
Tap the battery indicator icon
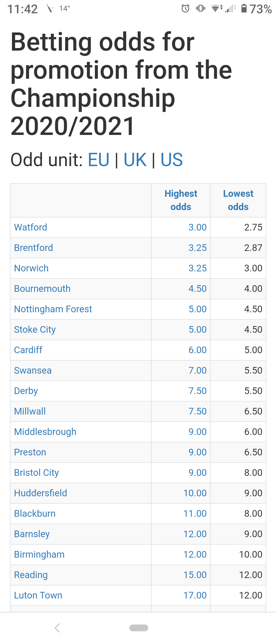point(244,8)
